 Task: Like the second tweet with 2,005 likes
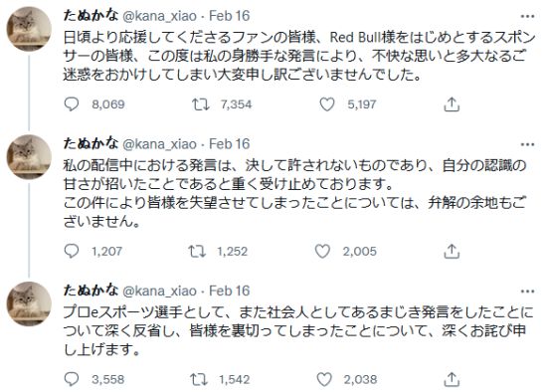point(322,251)
